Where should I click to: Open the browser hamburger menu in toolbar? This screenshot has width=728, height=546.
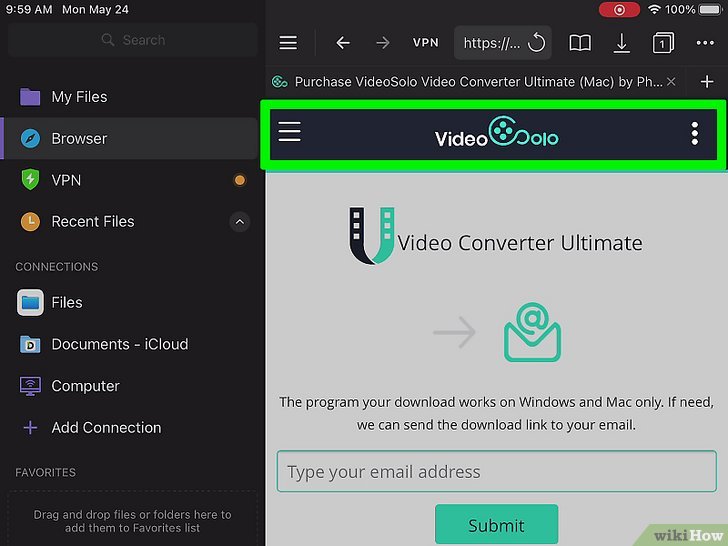coord(288,43)
